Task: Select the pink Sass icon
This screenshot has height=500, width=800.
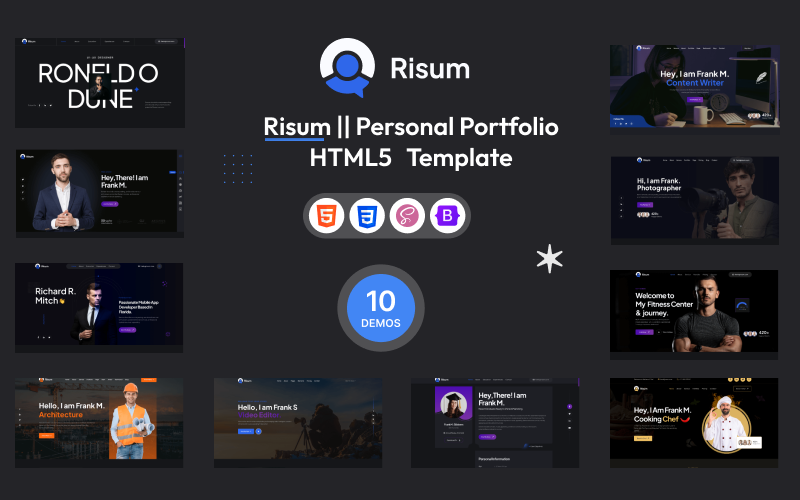Action: [407, 216]
